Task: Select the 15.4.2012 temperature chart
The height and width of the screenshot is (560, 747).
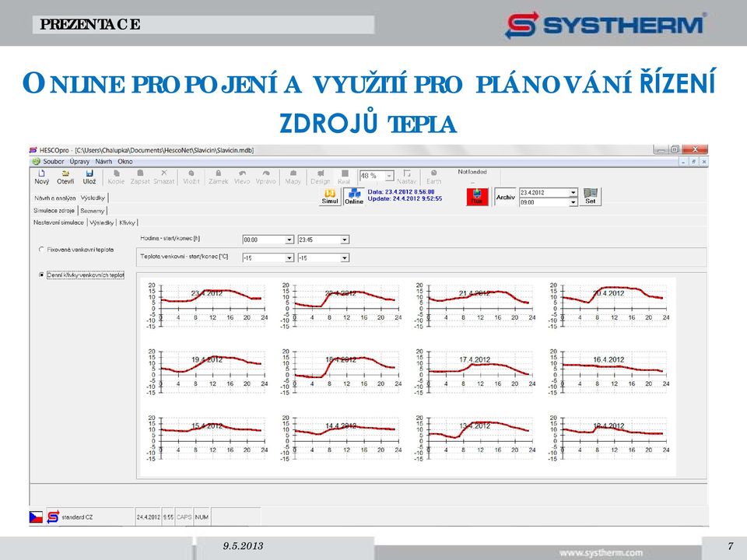Action: coord(208,438)
